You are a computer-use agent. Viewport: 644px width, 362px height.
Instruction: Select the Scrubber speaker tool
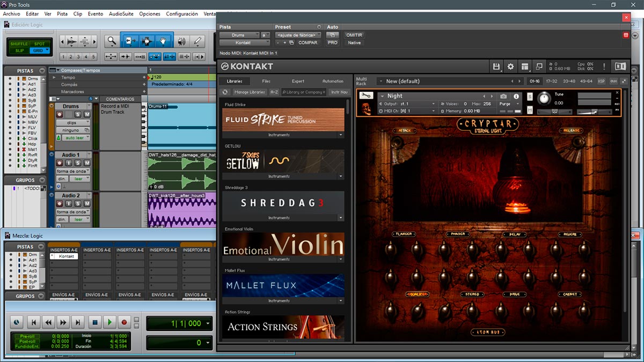[x=181, y=41]
